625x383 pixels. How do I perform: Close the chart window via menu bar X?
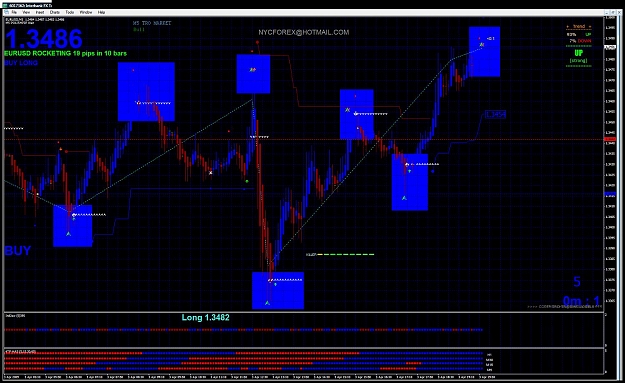619,13
